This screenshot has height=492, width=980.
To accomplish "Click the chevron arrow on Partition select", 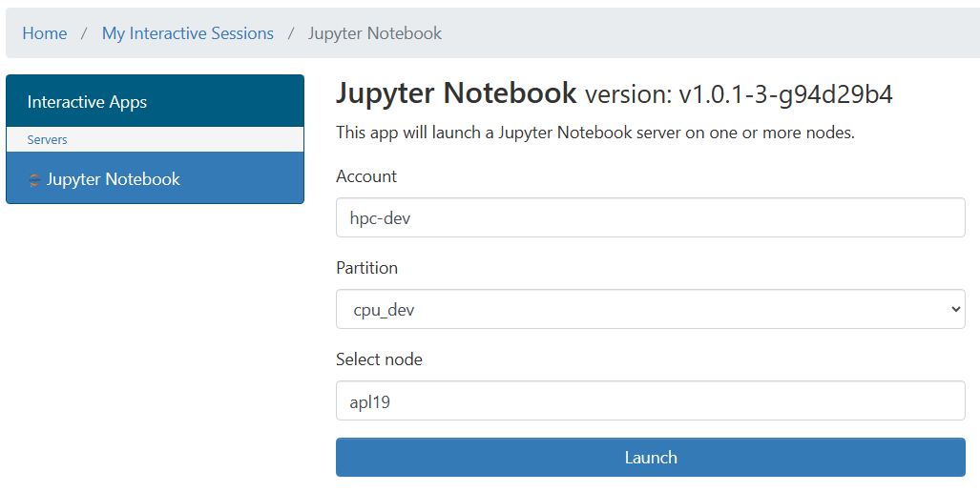I will 955,309.
